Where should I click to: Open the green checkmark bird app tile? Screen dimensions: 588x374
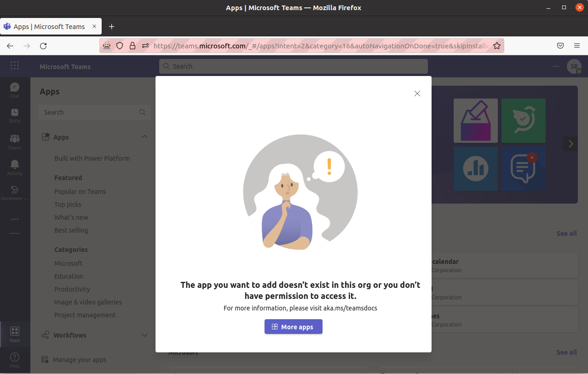(x=524, y=121)
